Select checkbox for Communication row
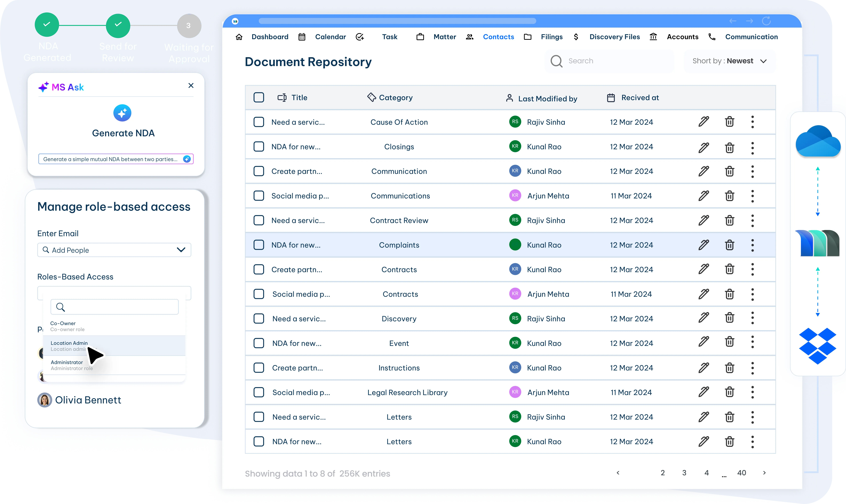846x504 pixels. [x=259, y=171]
